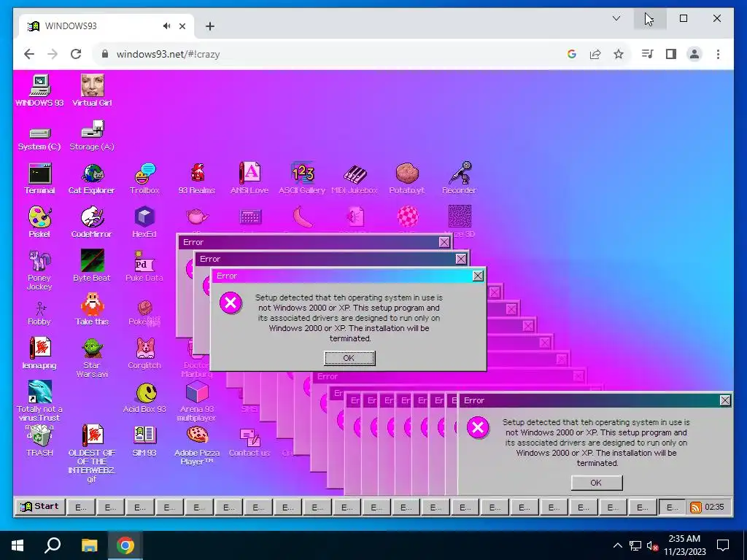
Task: Open Chrome media controls
Action: click(647, 54)
